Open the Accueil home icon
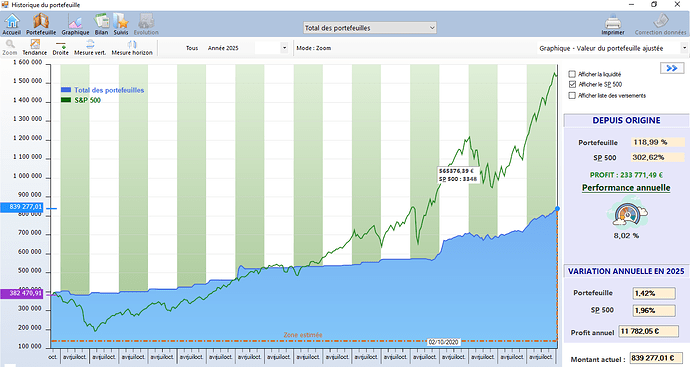690x367 pixels. 12,24
